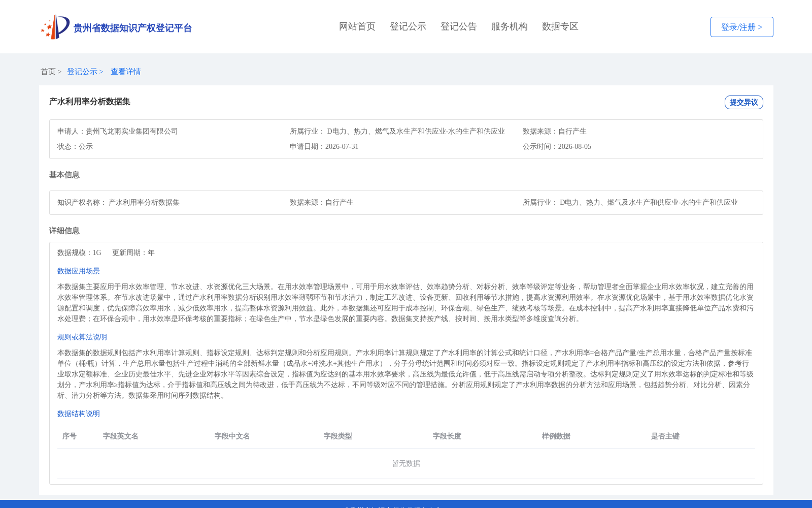Click the 提交异议 button
Screen dimensions: 812x508
[743, 102]
